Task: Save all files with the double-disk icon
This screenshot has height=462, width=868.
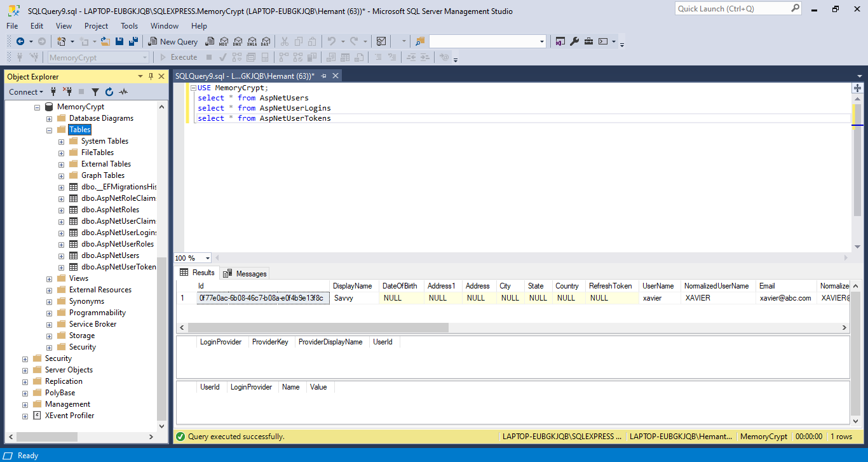Action: 133,41
